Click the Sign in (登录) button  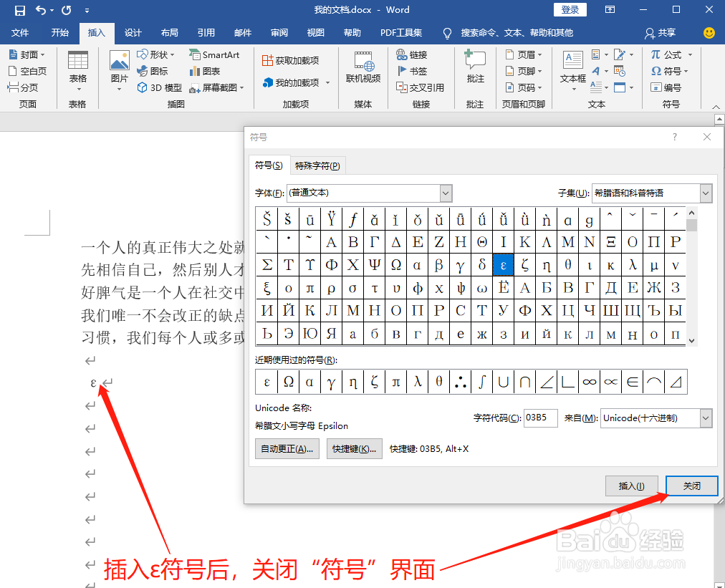point(570,10)
